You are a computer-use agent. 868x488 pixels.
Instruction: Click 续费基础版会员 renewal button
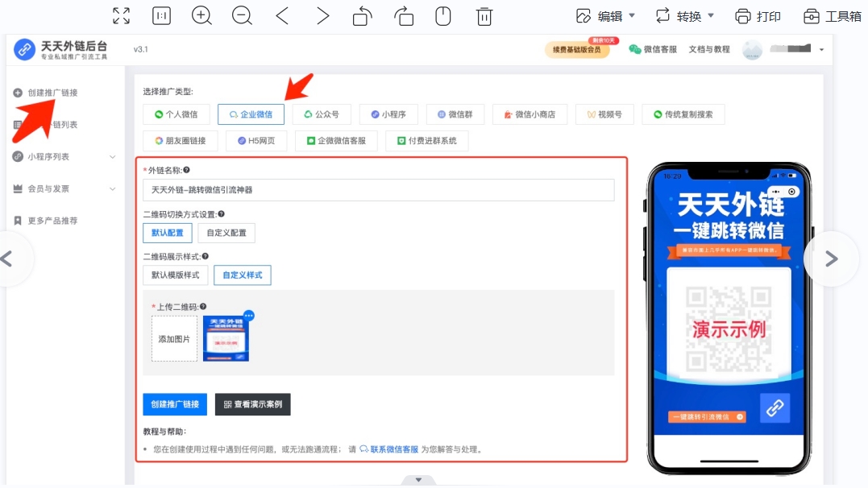tap(577, 50)
